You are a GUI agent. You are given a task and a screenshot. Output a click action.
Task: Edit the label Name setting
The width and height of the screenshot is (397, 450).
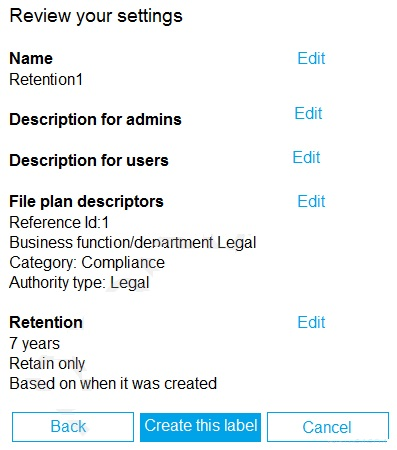(311, 58)
